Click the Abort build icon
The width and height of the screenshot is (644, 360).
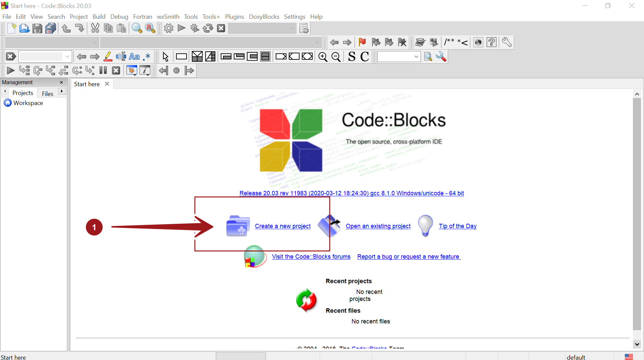pyautogui.click(x=221, y=29)
